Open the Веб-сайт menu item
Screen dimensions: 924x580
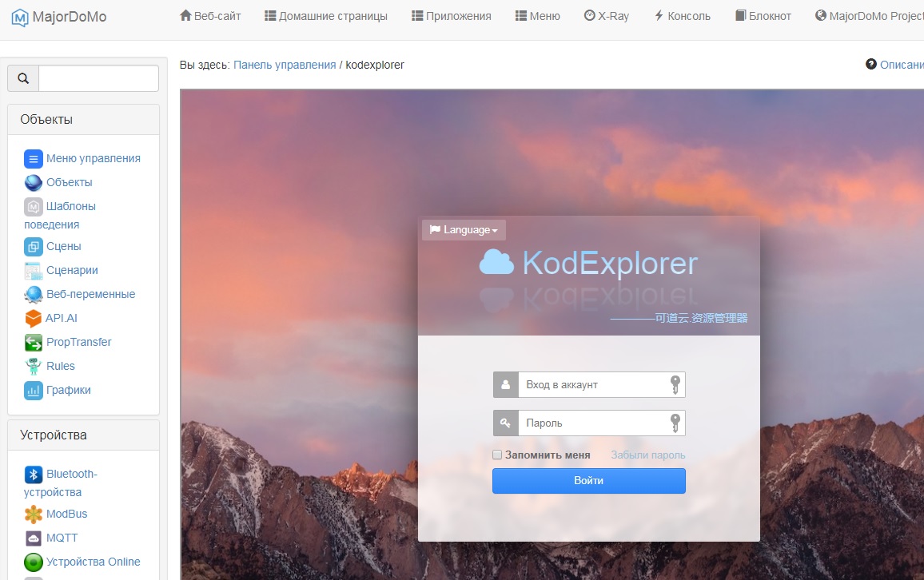(210, 16)
